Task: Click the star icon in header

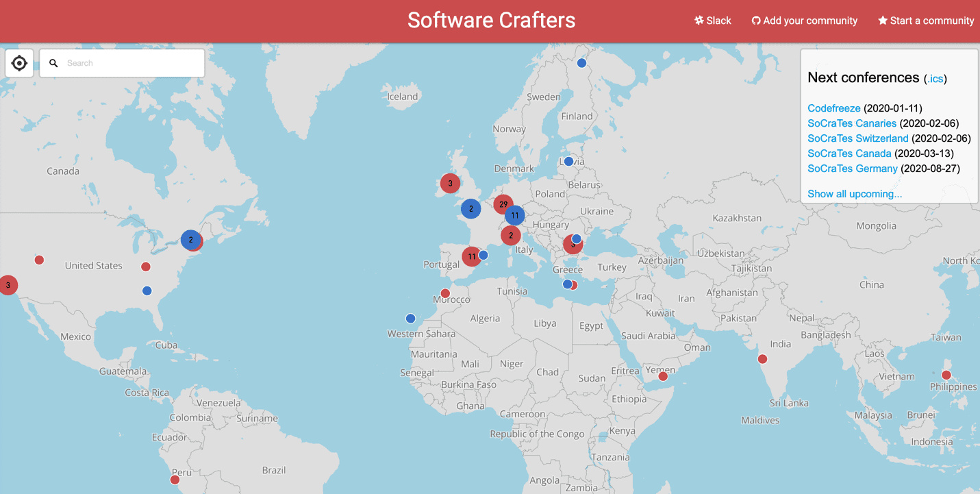Action: 883,21
